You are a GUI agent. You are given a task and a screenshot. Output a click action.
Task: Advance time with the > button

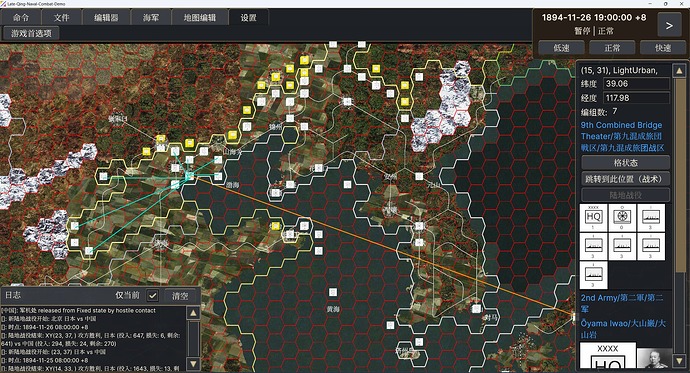669,25
